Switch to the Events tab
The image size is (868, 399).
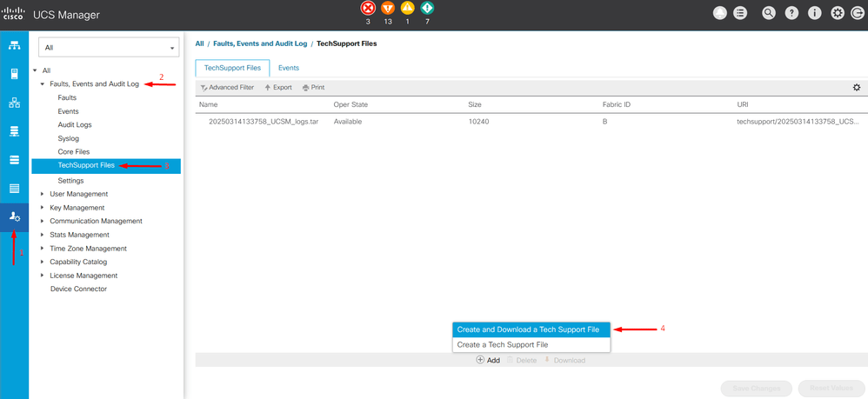(289, 68)
